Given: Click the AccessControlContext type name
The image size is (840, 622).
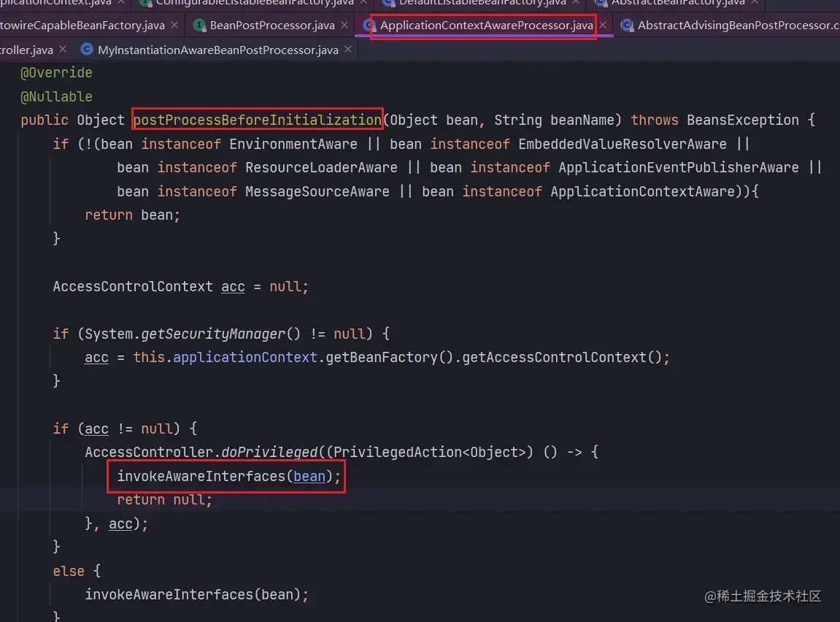Looking at the screenshot, I should click(x=133, y=287).
